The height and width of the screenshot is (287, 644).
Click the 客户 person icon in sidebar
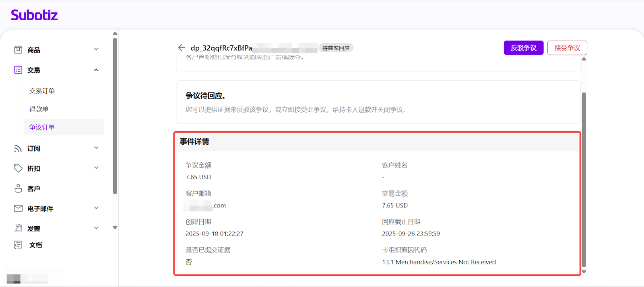tap(18, 189)
